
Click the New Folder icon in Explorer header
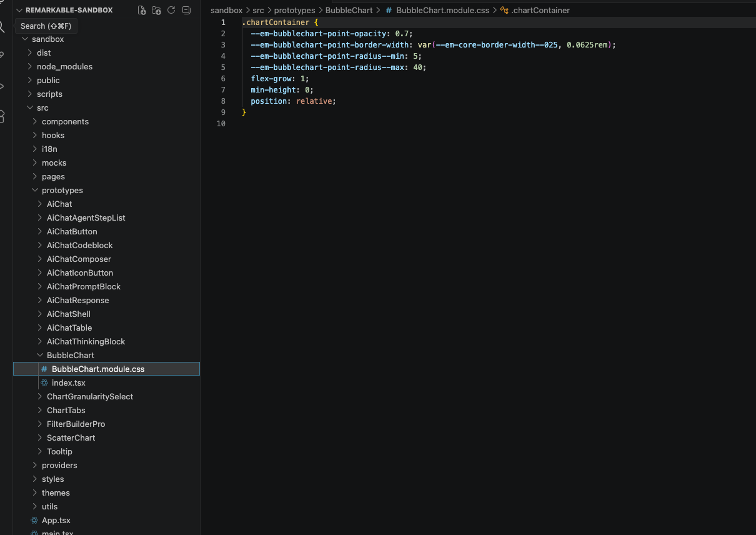pos(156,10)
